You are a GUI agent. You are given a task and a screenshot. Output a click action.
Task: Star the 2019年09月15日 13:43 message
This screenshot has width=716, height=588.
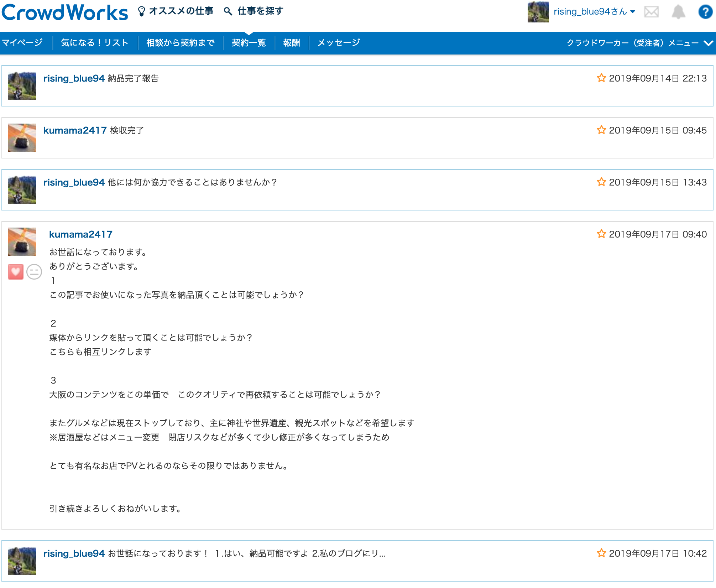click(x=601, y=182)
